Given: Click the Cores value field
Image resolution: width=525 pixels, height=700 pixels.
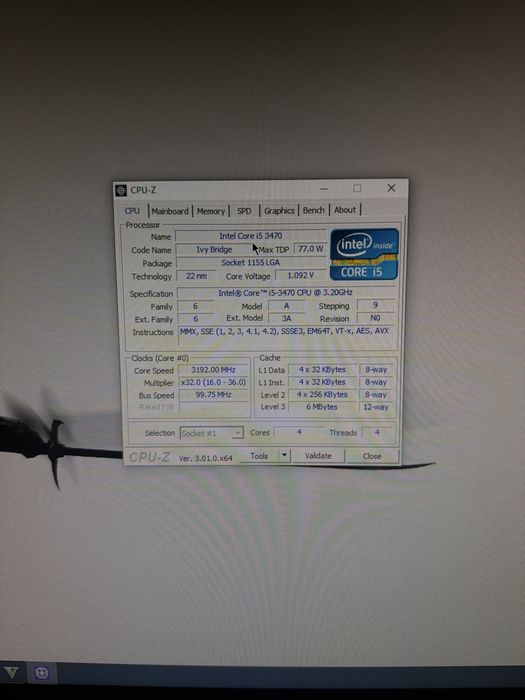Looking at the screenshot, I should tap(299, 432).
